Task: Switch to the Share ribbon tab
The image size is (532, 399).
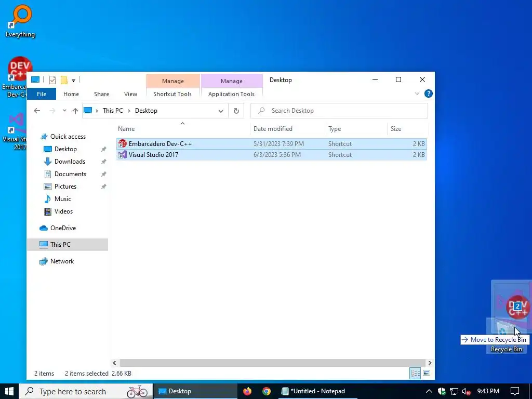Action: coord(101,94)
